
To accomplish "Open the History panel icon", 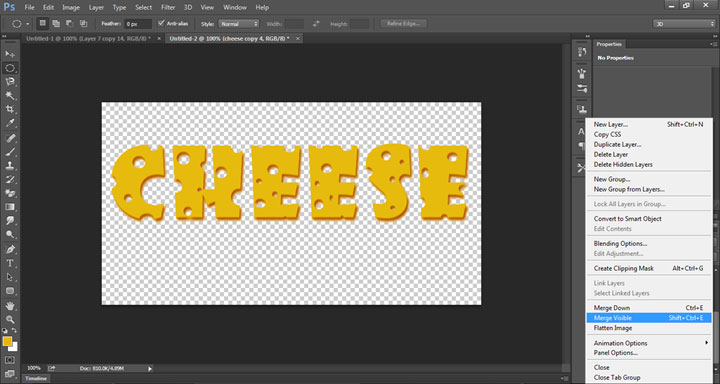I will pyautogui.click(x=582, y=52).
